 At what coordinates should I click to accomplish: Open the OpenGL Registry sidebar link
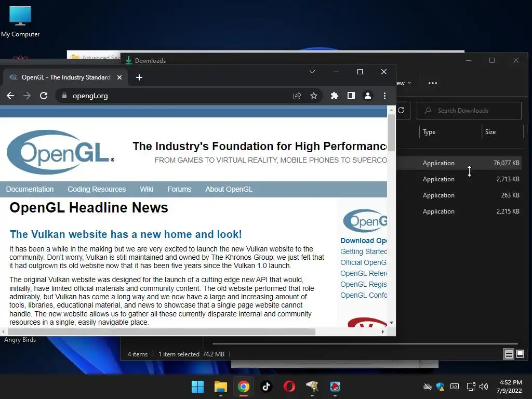tap(364, 284)
